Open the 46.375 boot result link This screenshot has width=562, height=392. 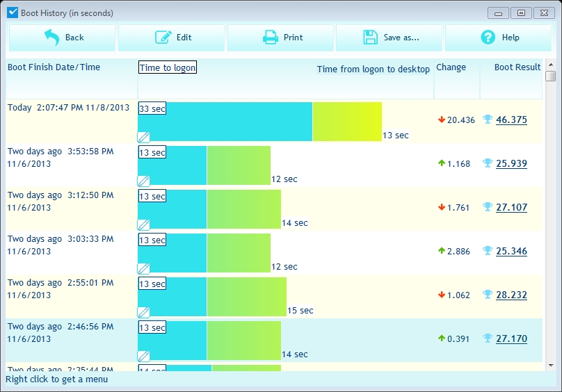(x=511, y=120)
